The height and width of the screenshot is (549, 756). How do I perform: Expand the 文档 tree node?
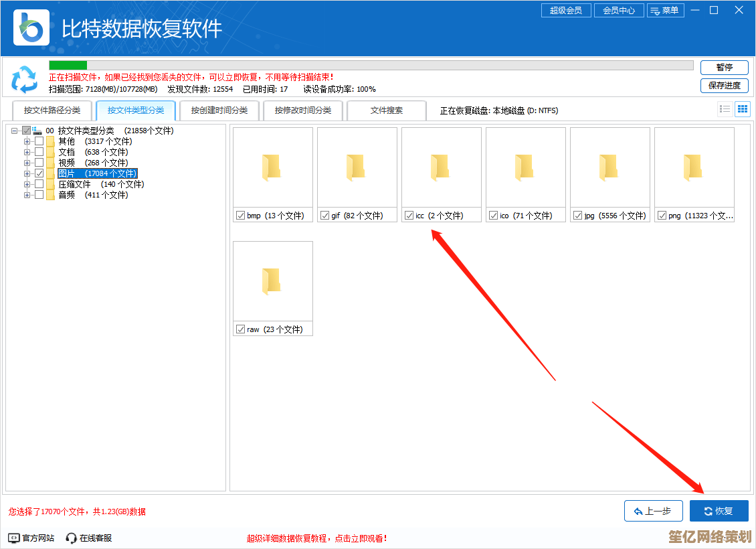point(27,152)
